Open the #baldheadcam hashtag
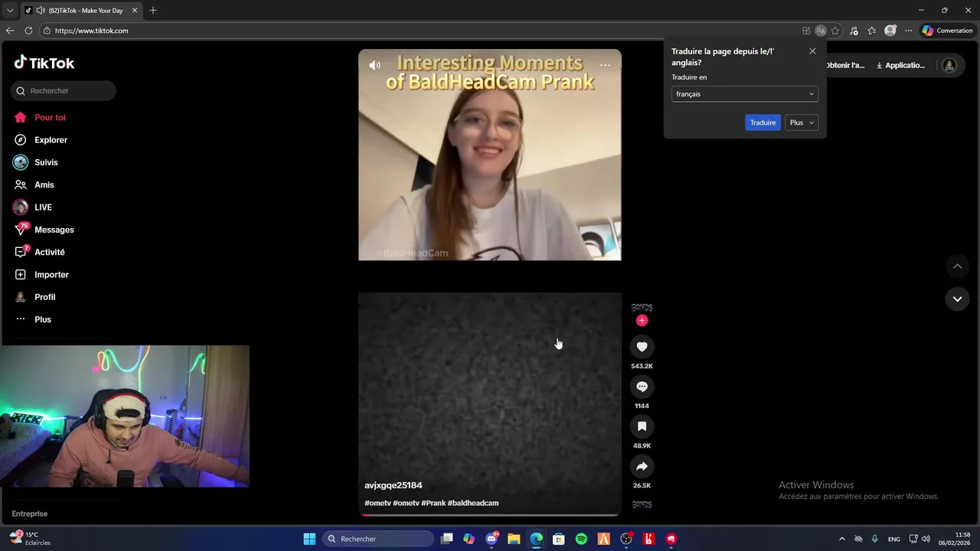Image resolution: width=980 pixels, height=551 pixels. [x=473, y=503]
